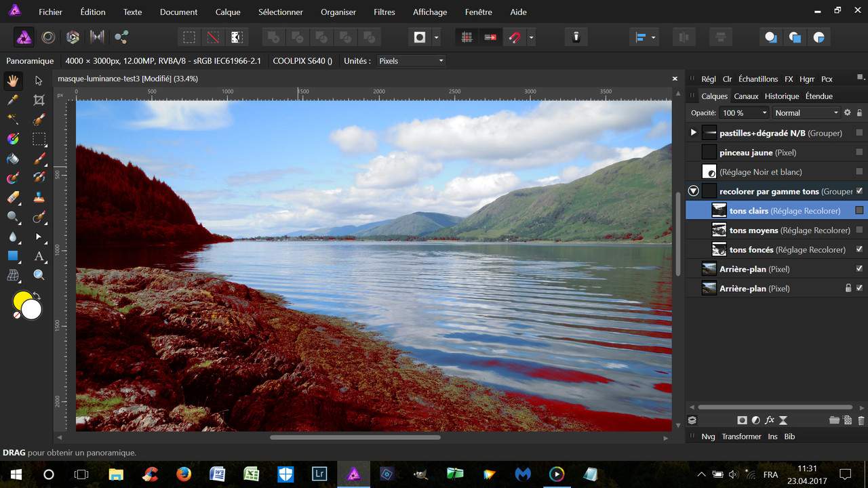Image resolution: width=868 pixels, height=488 pixels.
Task: Select the Blur (water drop) tool
Action: [x=12, y=237]
